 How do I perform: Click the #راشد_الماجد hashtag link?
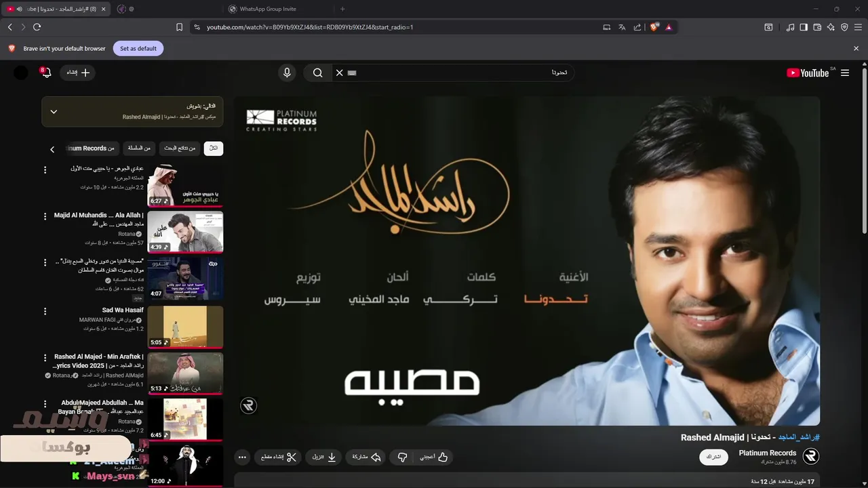pos(798,437)
